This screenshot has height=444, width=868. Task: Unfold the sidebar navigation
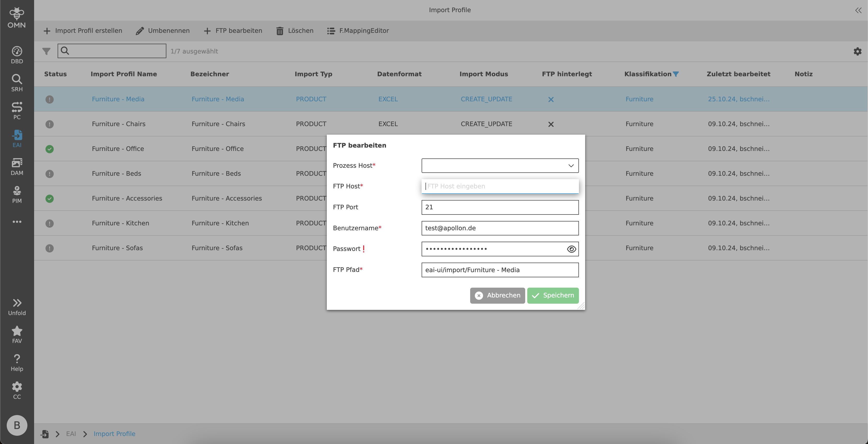coord(17,307)
